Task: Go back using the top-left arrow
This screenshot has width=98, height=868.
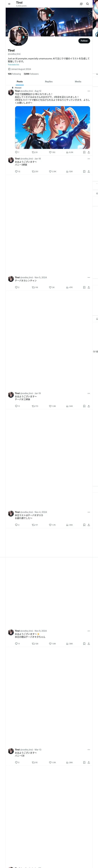Action: pos(9,4)
